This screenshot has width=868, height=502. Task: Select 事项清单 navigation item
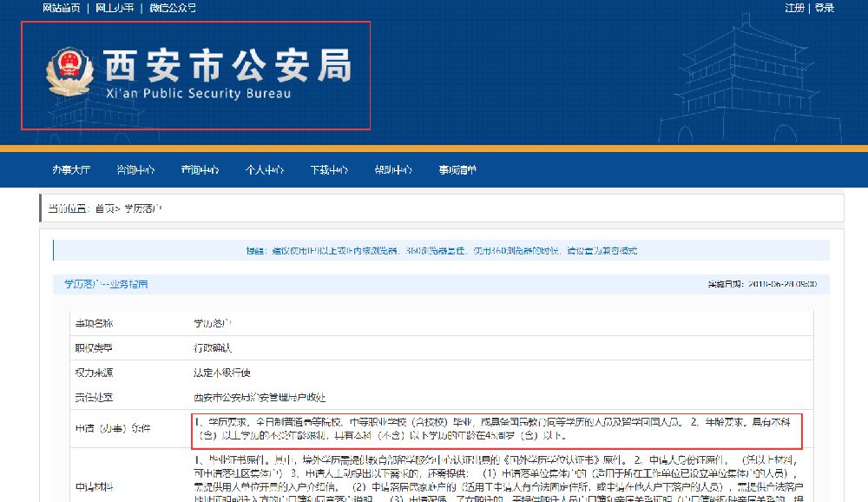tap(457, 169)
